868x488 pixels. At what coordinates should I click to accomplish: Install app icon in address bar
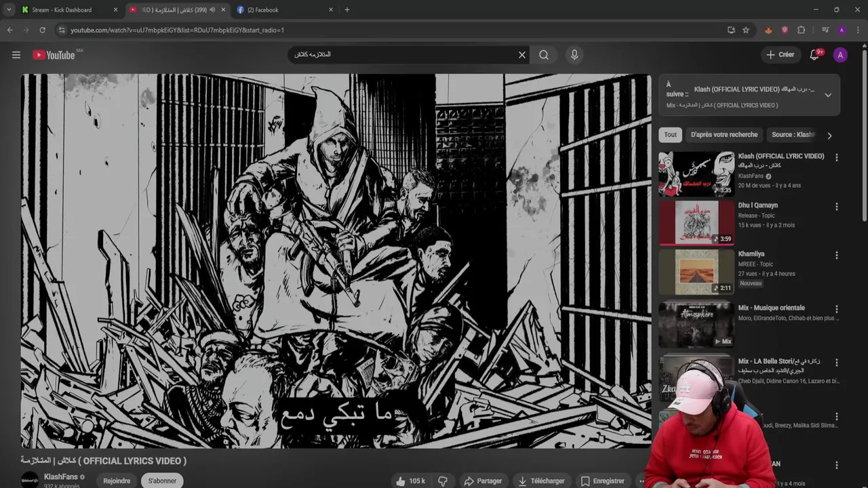(731, 30)
